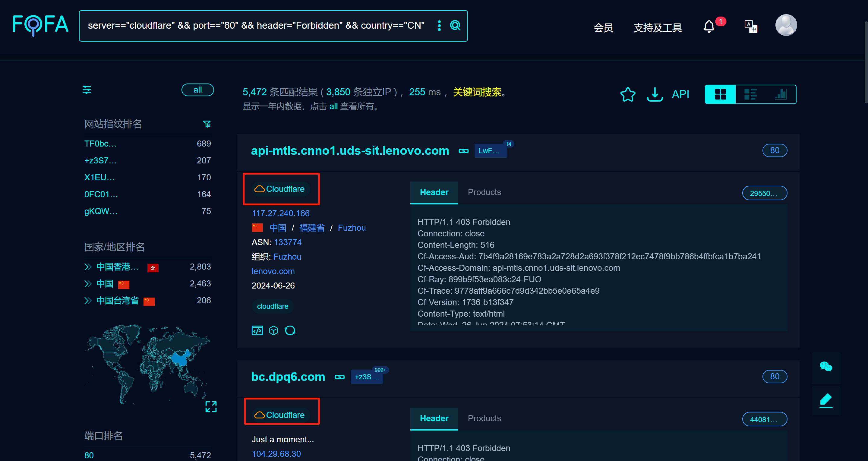Click the language translate icon
This screenshot has height=461, width=868.
coord(750,27)
